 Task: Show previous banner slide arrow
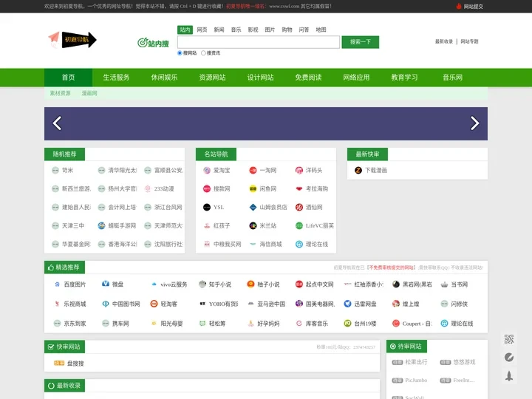[x=57, y=123]
